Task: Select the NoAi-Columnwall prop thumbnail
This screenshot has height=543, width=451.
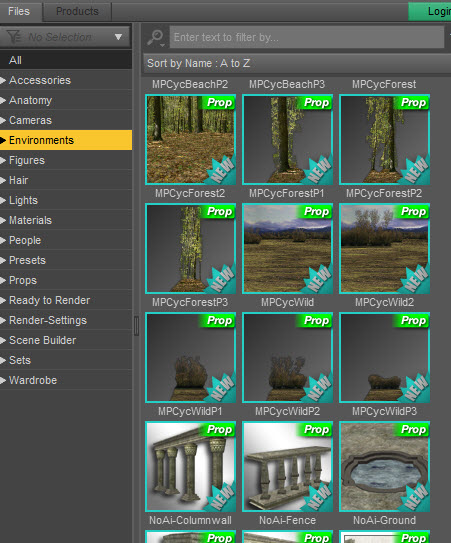Action: (x=191, y=466)
